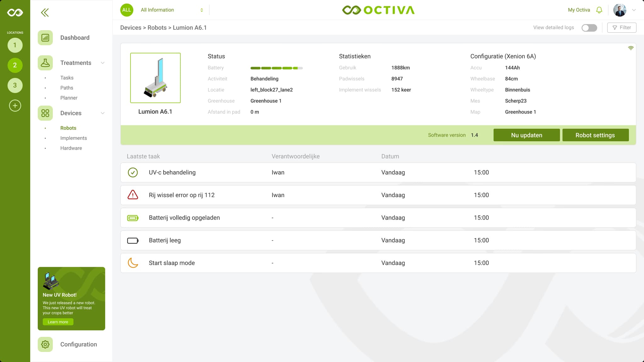
Task: Go to Devices breadcrumb
Action: pos(131,28)
